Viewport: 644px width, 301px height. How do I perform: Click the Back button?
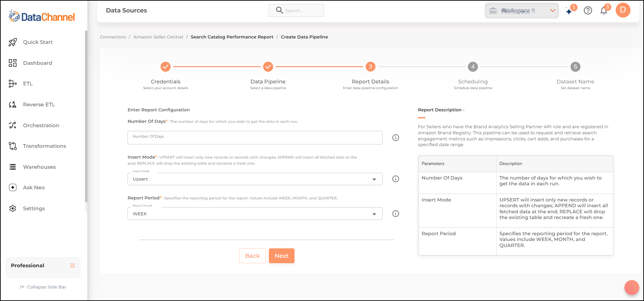pyautogui.click(x=252, y=256)
